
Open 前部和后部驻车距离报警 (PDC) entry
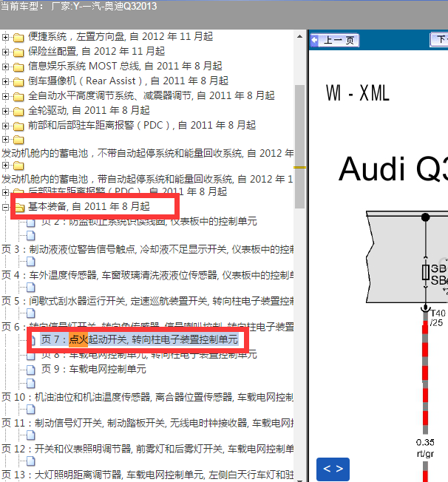pos(142,125)
